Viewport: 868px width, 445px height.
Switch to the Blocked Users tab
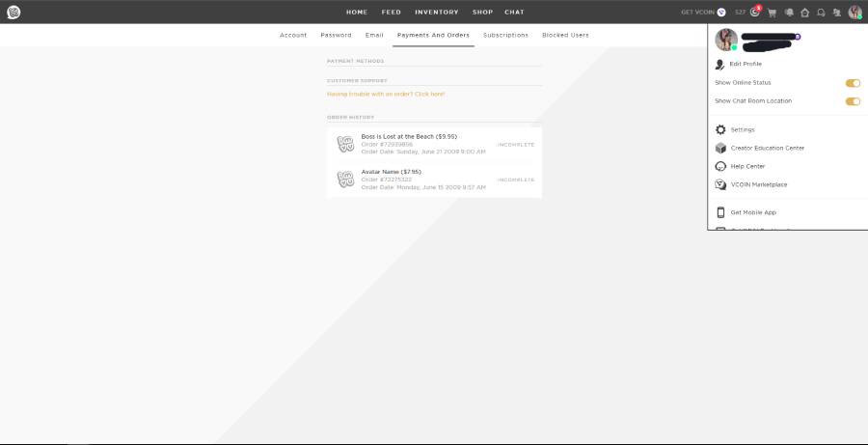point(565,35)
